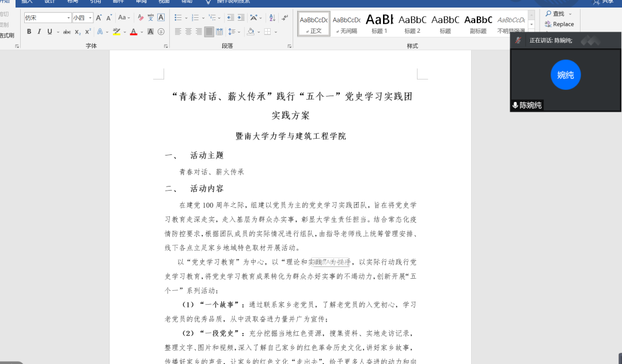
Task: Apply multilevel list
Action: tap(212, 17)
